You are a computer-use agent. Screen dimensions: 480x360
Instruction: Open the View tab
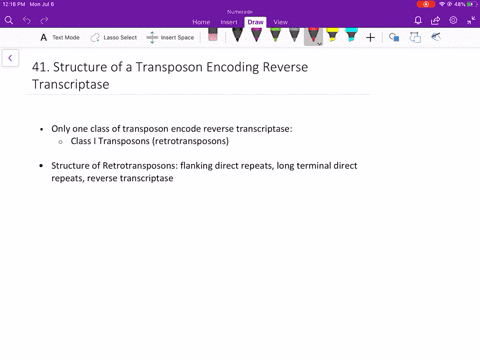coord(280,22)
